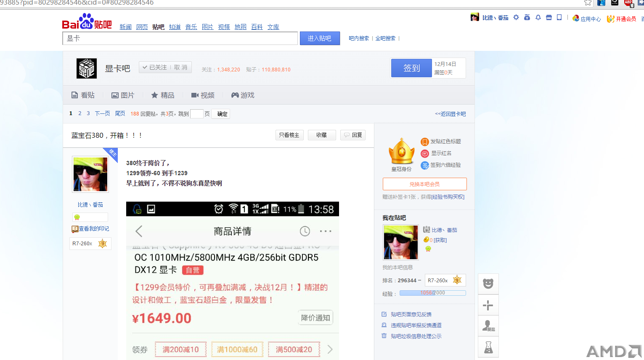Click the 兑换本吧会员 button

424,184
